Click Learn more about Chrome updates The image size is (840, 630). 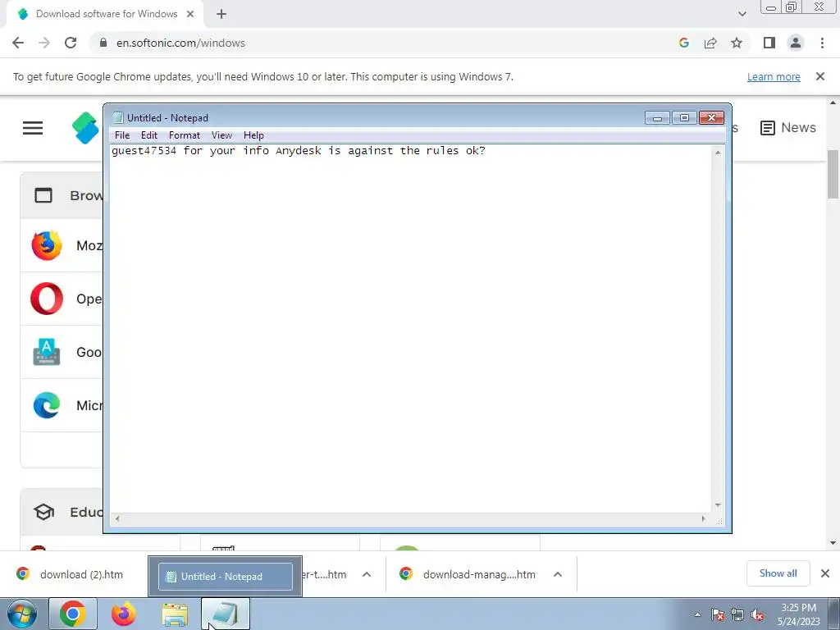coord(774,76)
